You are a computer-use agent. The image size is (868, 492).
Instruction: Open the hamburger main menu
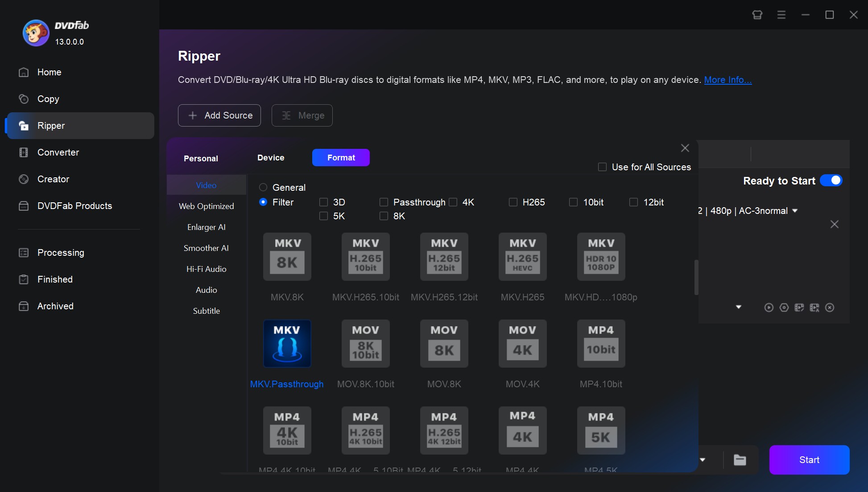pos(781,15)
